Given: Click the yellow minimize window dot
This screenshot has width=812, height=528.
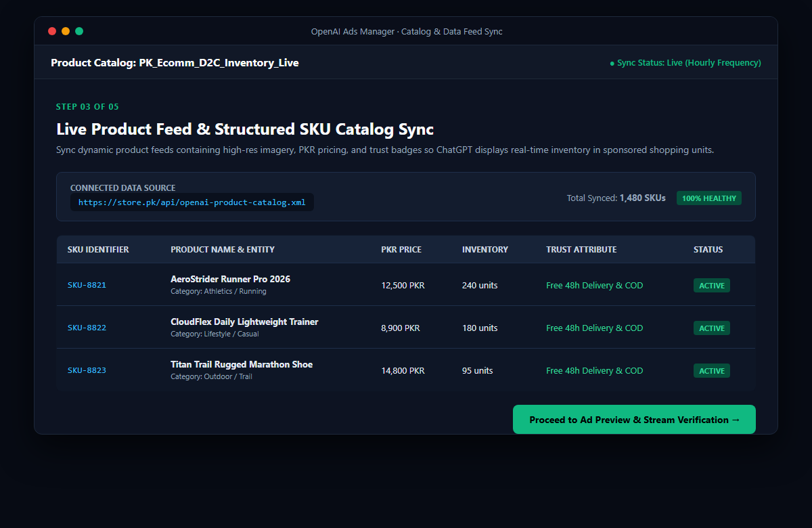Looking at the screenshot, I should [66, 31].
